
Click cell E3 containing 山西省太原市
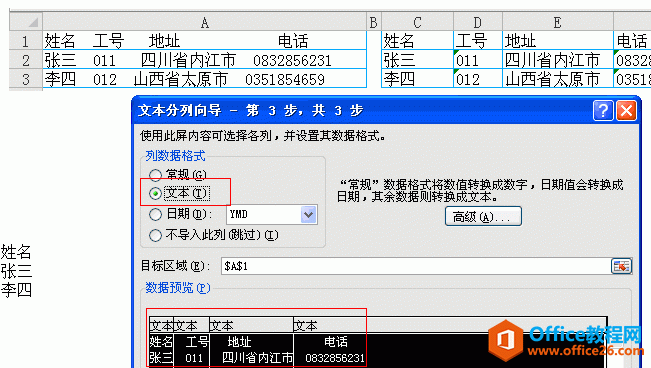tap(558, 79)
